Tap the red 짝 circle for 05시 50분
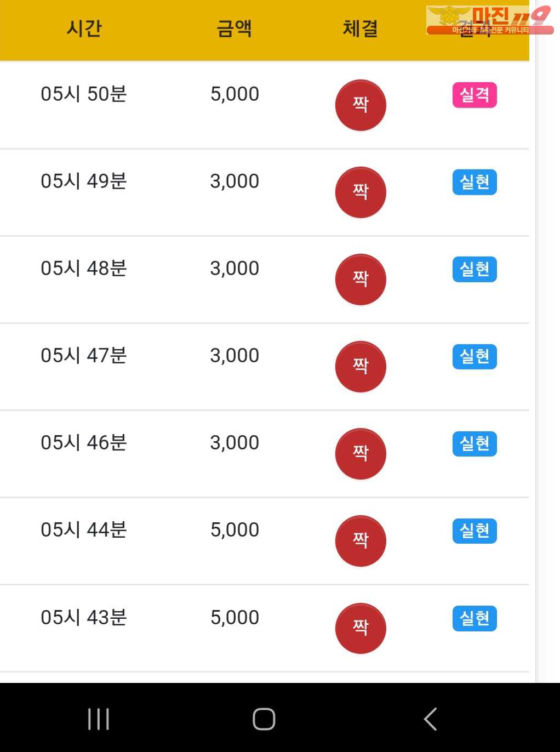This screenshot has width=560, height=752. [361, 105]
